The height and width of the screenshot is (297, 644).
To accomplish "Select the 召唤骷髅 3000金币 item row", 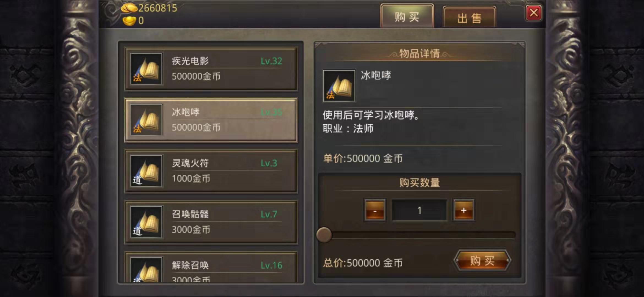I will 211,222.
